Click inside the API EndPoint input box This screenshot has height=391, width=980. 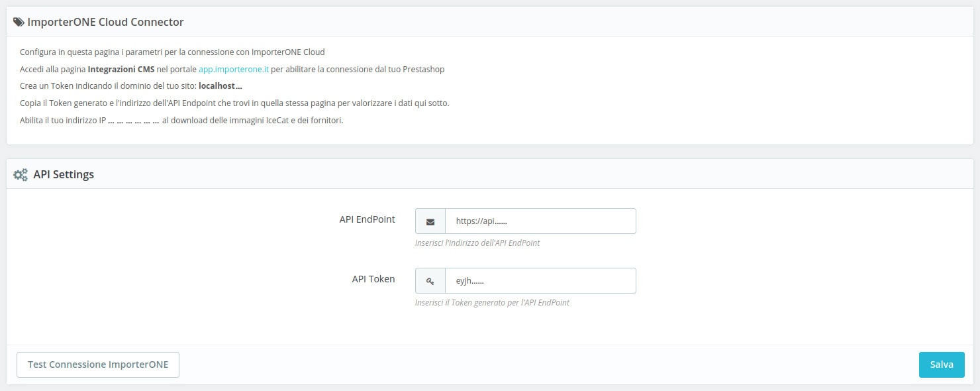(540, 221)
